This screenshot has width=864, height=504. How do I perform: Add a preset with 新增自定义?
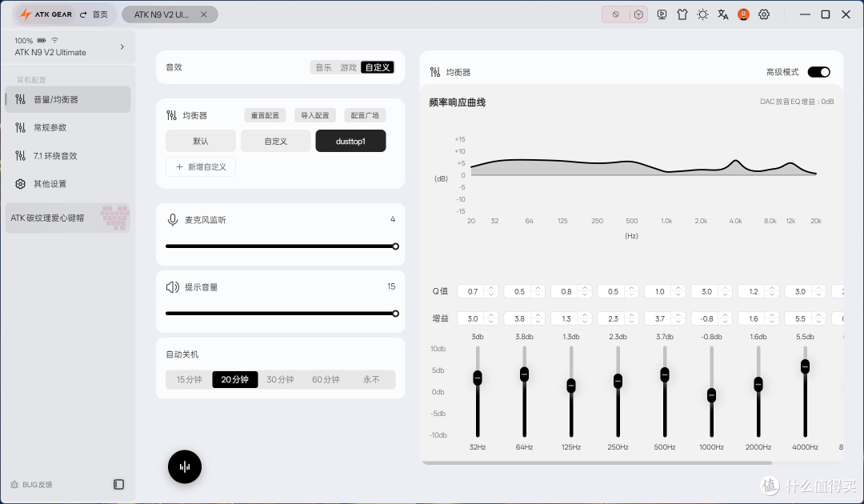[x=201, y=167]
